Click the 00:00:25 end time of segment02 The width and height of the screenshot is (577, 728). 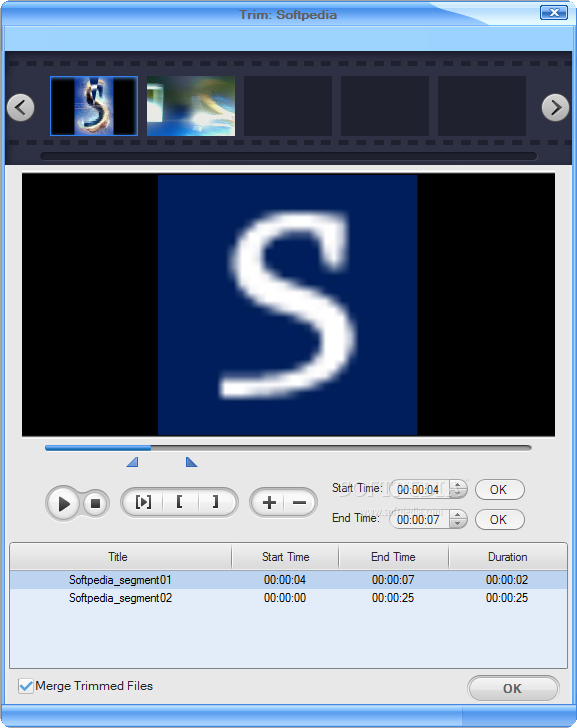(x=393, y=598)
